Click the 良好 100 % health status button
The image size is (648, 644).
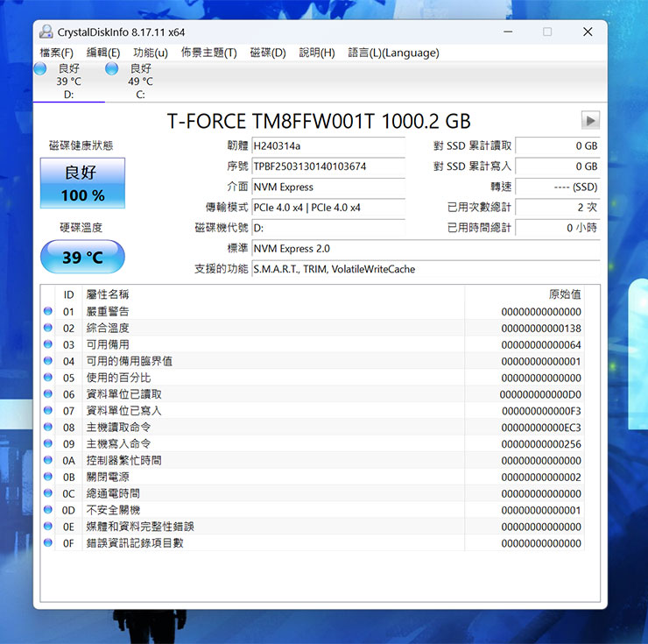tap(82, 183)
